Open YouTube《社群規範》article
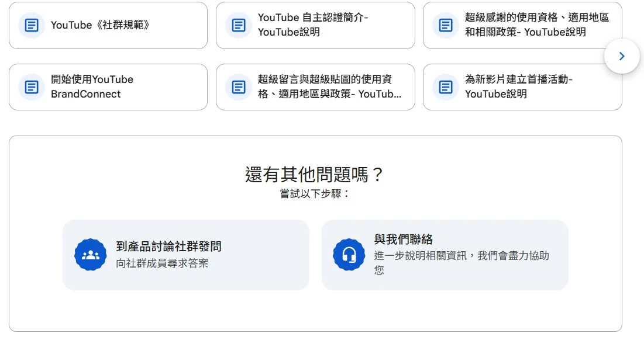This screenshot has height=354, width=644. 108,26
